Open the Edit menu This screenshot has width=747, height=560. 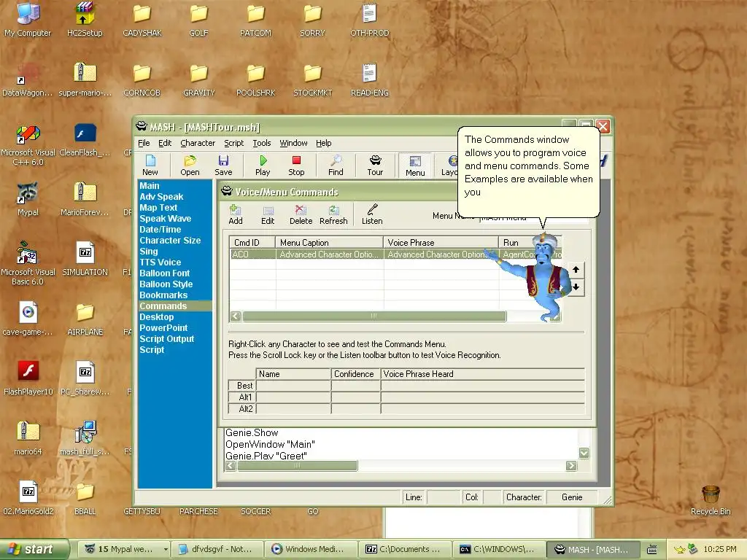pyautogui.click(x=165, y=143)
